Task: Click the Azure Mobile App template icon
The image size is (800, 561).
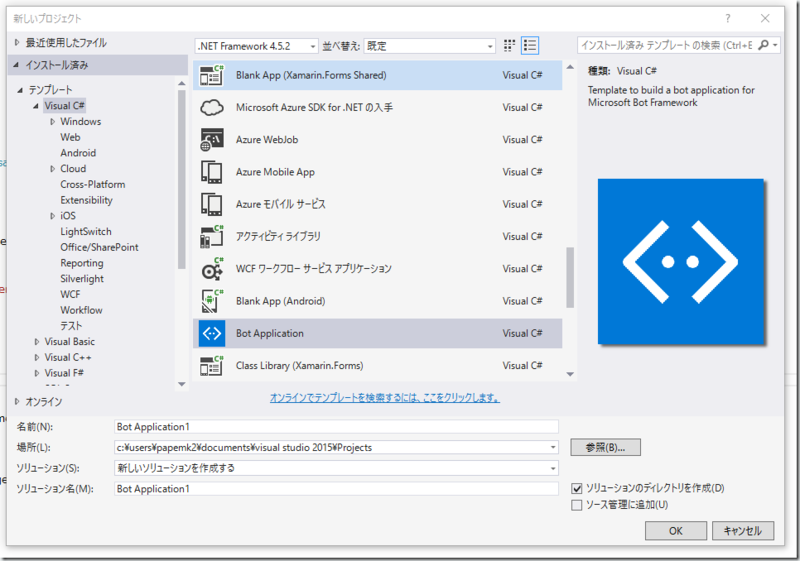Action: pos(211,172)
